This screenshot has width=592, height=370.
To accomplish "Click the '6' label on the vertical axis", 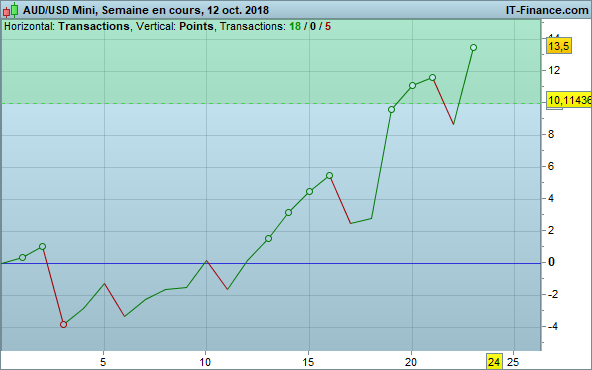I will pos(551,166).
